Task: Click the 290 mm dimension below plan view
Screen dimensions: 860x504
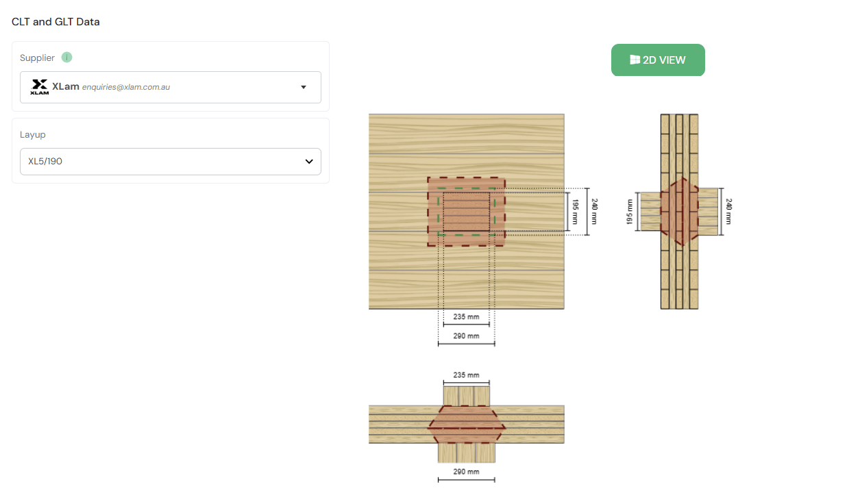Action: tap(466, 336)
